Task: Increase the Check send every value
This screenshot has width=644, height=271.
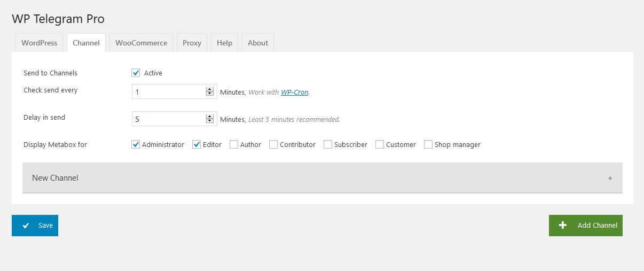Action: point(210,89)
